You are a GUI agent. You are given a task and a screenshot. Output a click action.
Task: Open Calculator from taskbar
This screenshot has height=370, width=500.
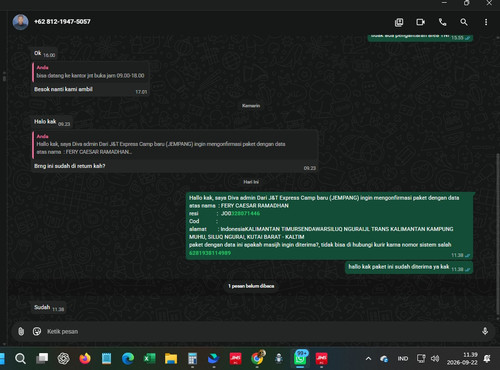[x=192, y=359]
